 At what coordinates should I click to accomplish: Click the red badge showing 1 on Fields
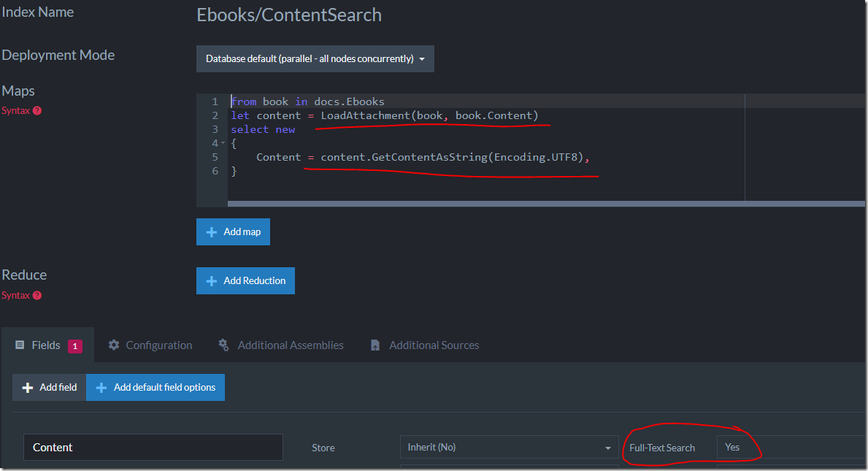pyautogui.click(x=75, y=346)
